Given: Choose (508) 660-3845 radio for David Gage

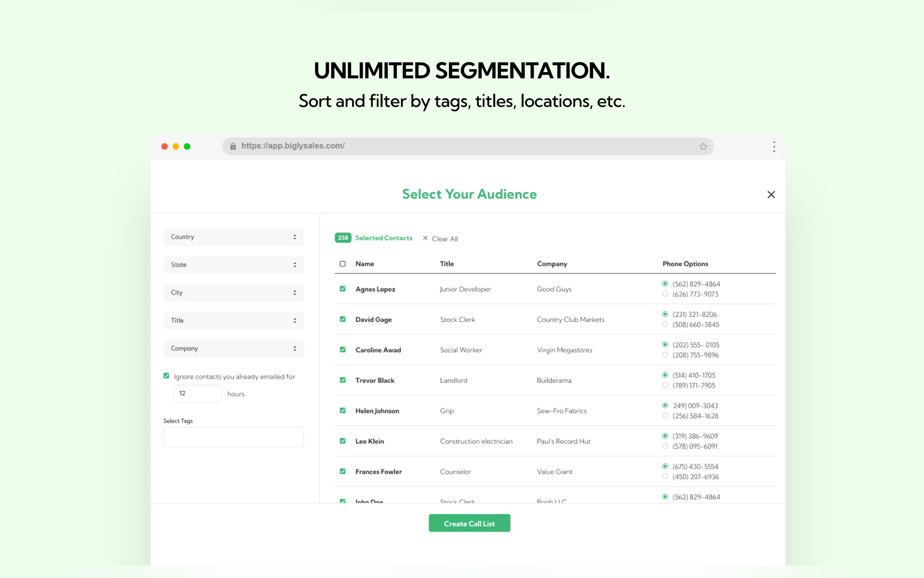Looking at the screenshot, I should click(x=665, y=325).
